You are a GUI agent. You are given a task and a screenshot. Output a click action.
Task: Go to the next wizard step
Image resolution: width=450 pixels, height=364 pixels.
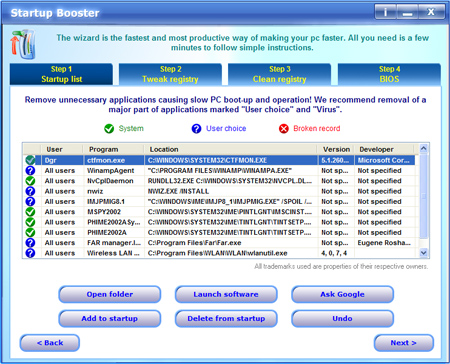click(404, 343)
